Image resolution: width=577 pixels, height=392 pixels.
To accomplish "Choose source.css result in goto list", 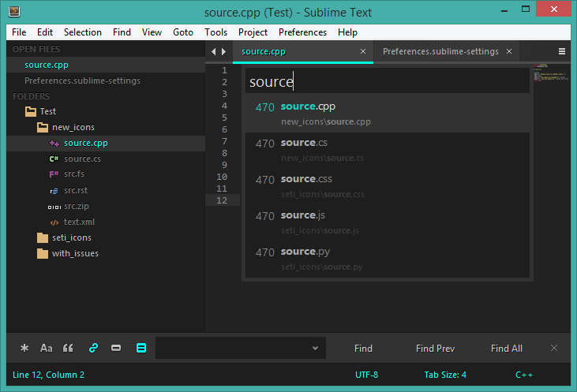I will [388, 187].
